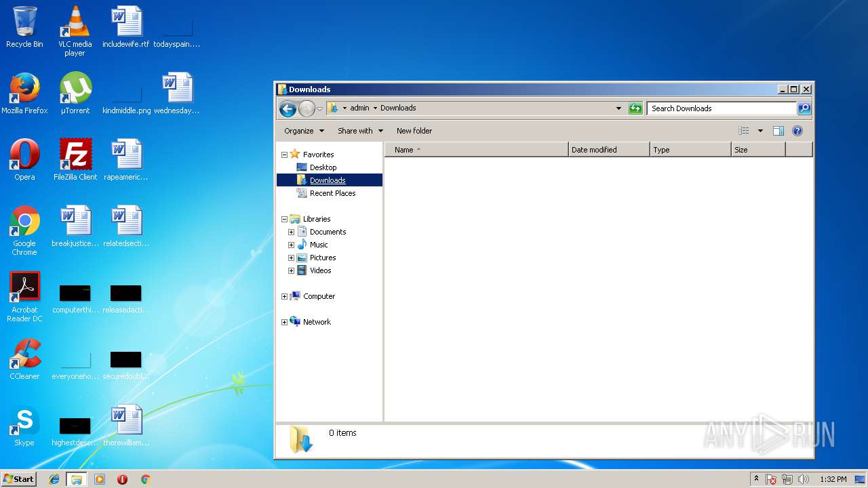Image resolution: width=868 pixels, height=488 pixels.
Task: Launch FileZilla Client shortcut
Action: coord(75,160)
